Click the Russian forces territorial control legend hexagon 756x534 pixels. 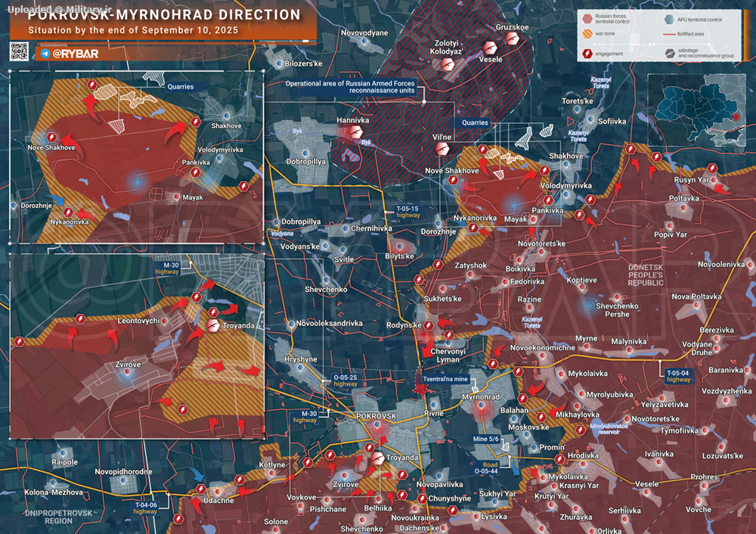[x=587, y=19]
